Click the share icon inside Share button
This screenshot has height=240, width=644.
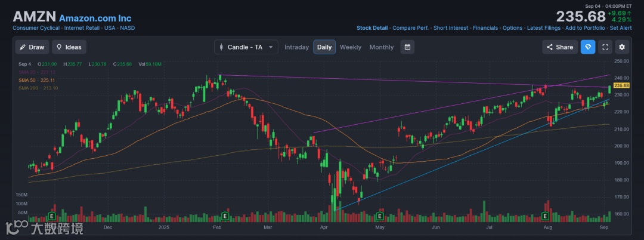click(550, 47)
